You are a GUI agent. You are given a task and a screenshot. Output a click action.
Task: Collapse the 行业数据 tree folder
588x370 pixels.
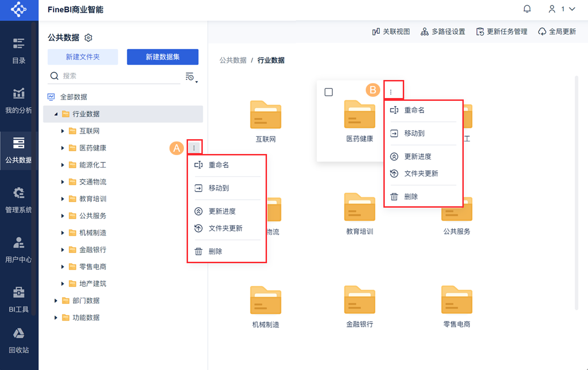[x=56, y=114]
